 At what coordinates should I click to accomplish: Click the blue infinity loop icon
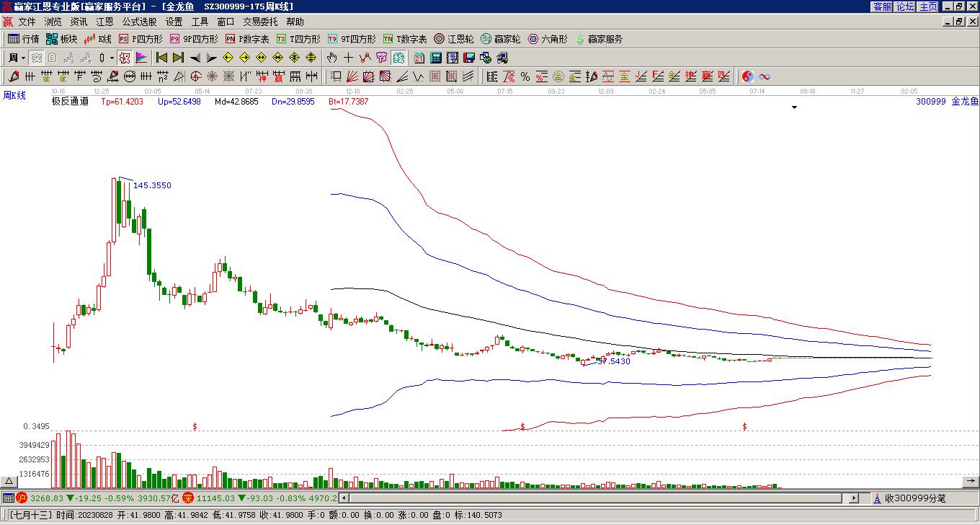click(x=765, y=76)
